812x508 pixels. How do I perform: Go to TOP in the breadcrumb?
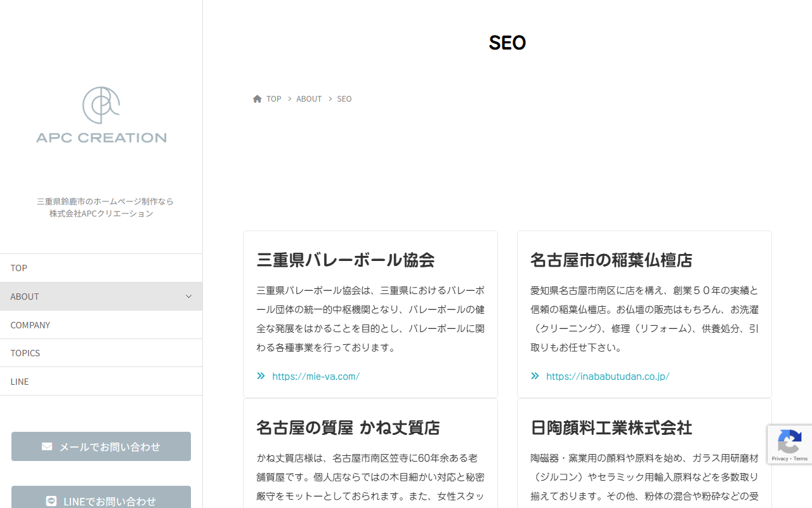[273, 99]
